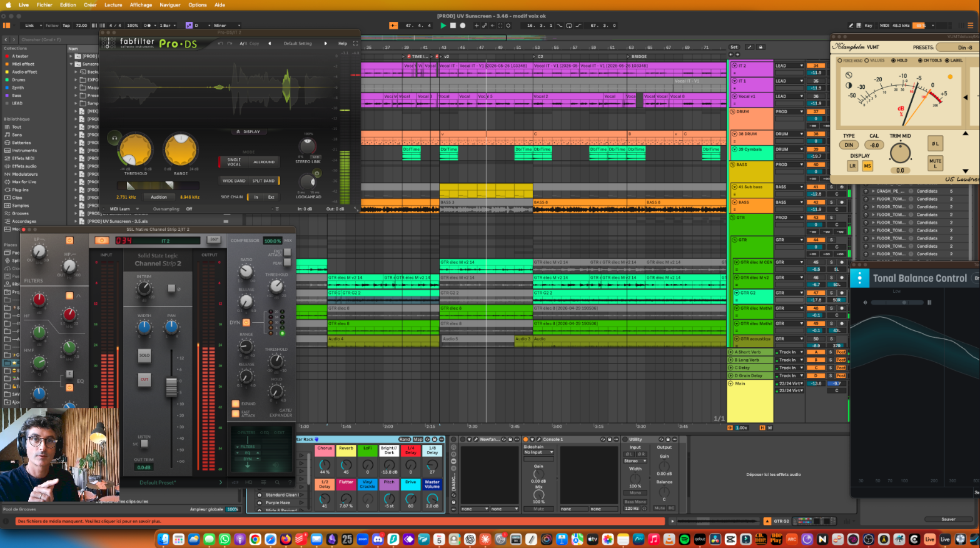Viewport: 980px width, 548px height.
Task: Start playback with the transport Play button
Action: click(x=443, y=26)
